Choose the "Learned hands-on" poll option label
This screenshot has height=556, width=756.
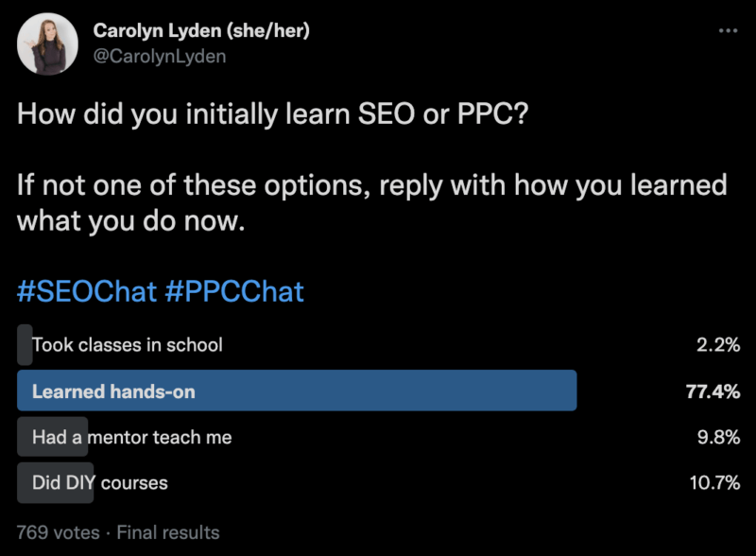[113, 391]
